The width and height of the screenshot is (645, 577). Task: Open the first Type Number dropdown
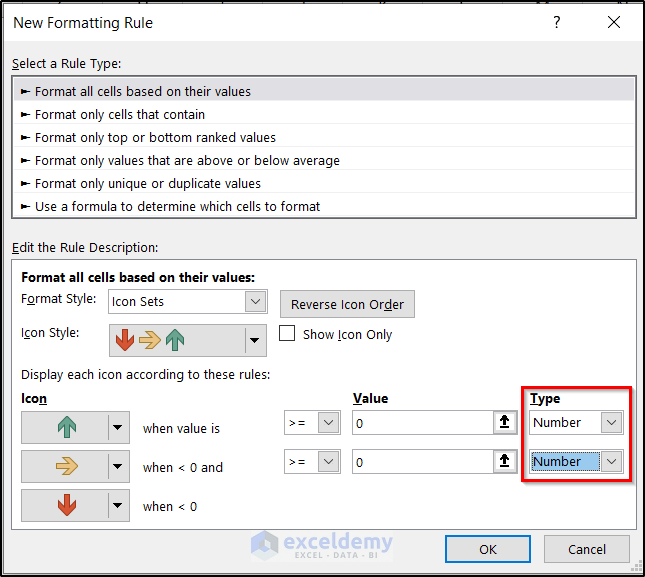point(611,423)
